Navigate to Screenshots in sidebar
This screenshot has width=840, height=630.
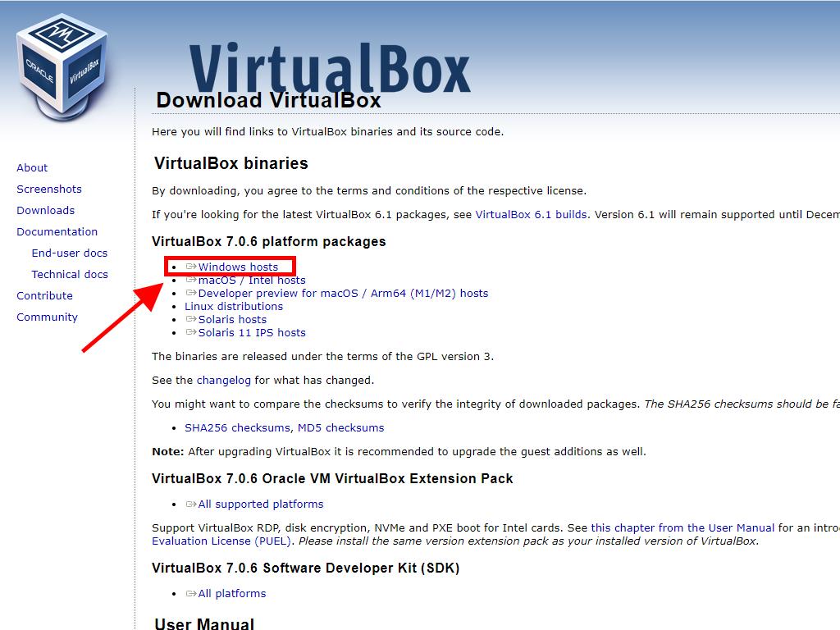[49, 189]
